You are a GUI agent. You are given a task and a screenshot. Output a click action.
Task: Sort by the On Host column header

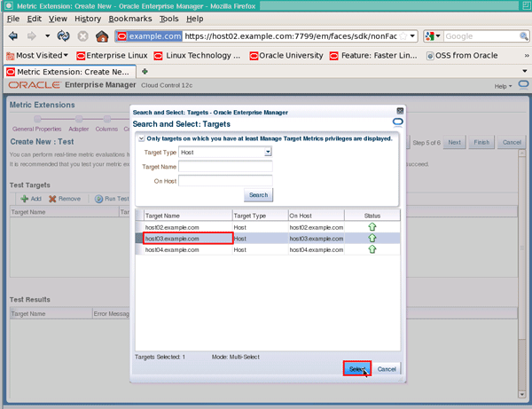[316, 216]
